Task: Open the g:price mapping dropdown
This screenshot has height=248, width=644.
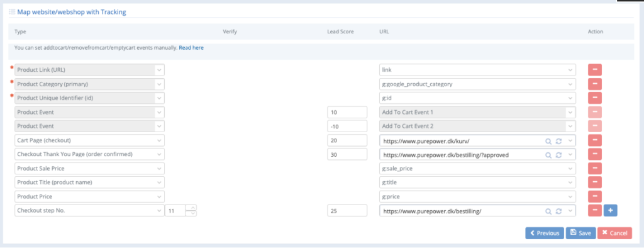Action: pos(477,196)
